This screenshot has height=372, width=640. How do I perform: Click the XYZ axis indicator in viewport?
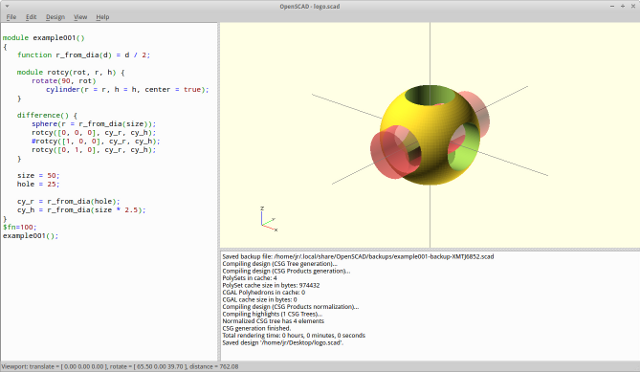tap(269, 219)
